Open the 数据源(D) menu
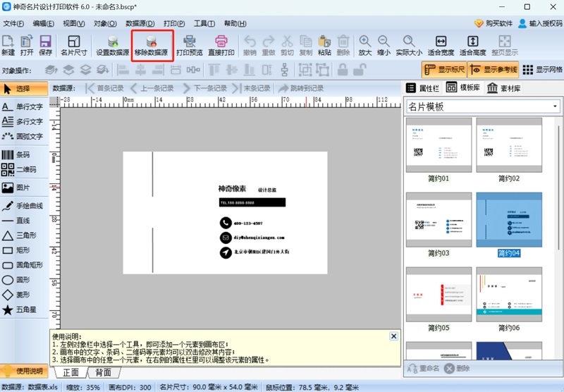The image size is (564, 392). coord(140,23)
